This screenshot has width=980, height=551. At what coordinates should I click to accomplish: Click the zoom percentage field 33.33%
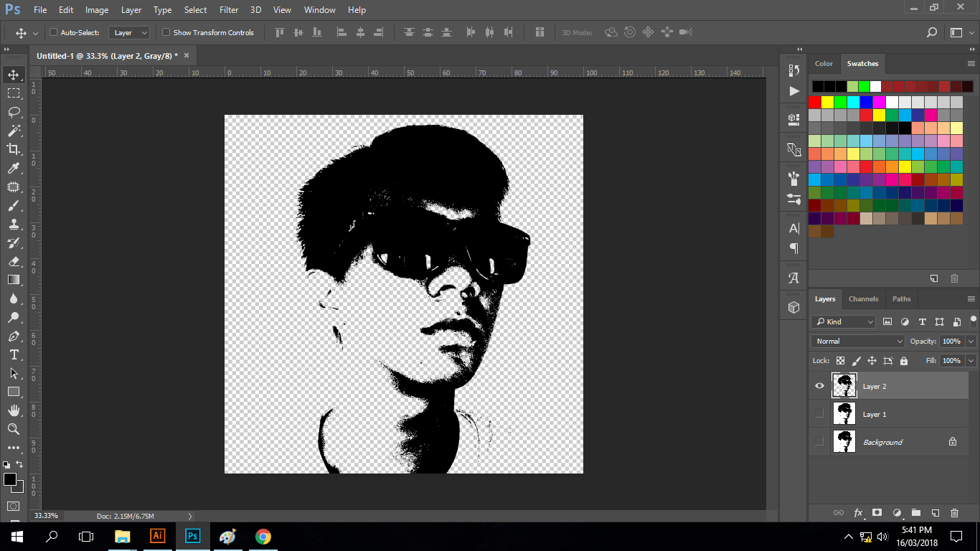[46, 516]
